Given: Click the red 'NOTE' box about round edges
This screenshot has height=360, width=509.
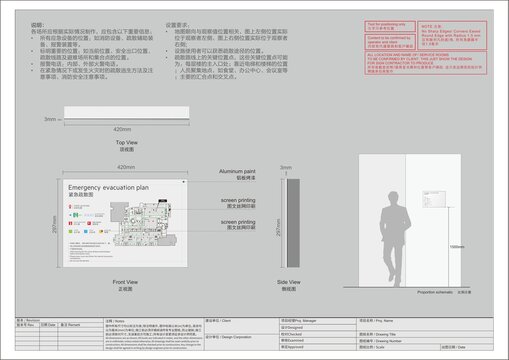Looking at the screenshot, I should pos(452,36).
